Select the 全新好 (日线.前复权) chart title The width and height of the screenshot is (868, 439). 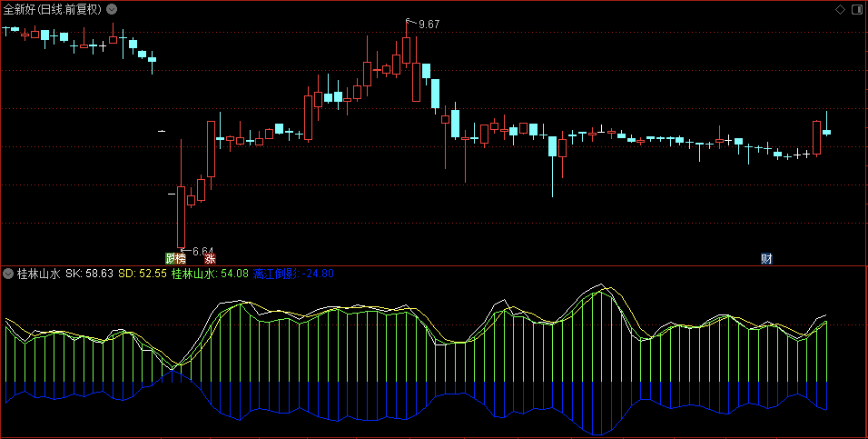point(53,9)
